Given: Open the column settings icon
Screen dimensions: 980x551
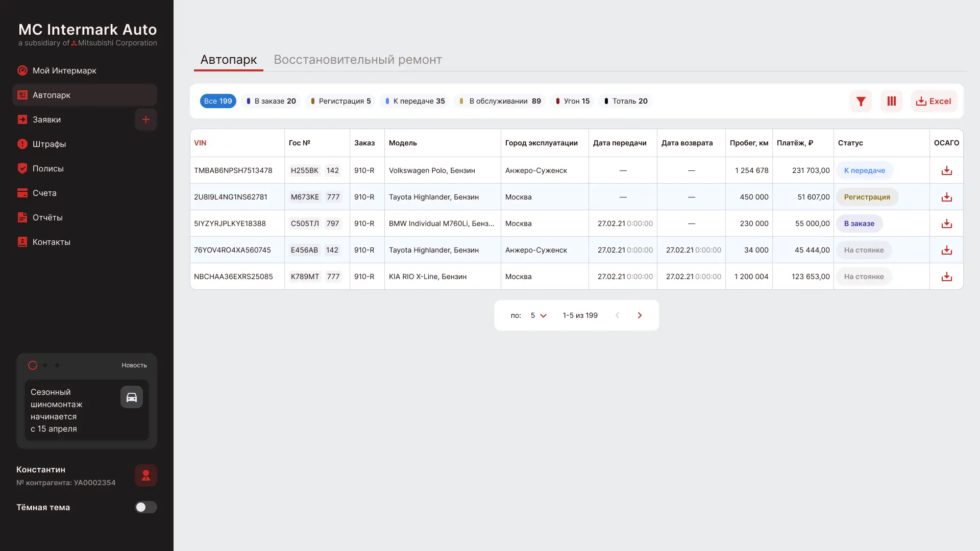Looking at the screenshot, I should [x=892, y=101].
